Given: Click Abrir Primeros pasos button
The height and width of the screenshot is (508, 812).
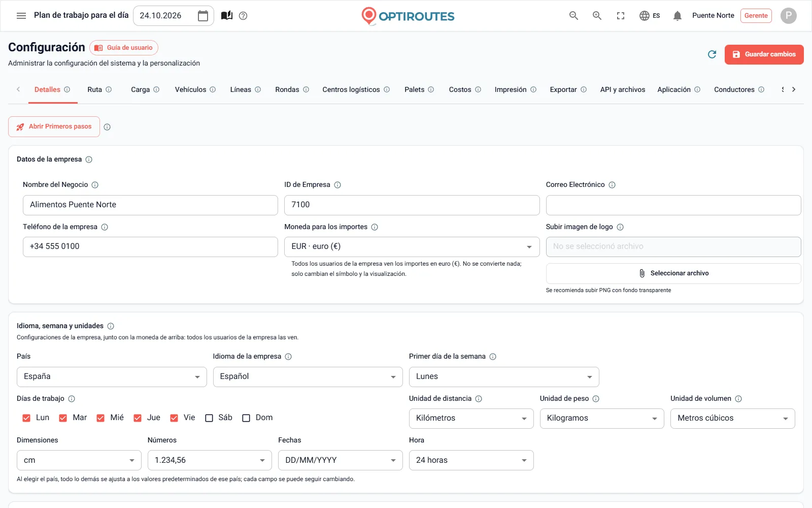Looking at the screenshot, I should (54, 127).
